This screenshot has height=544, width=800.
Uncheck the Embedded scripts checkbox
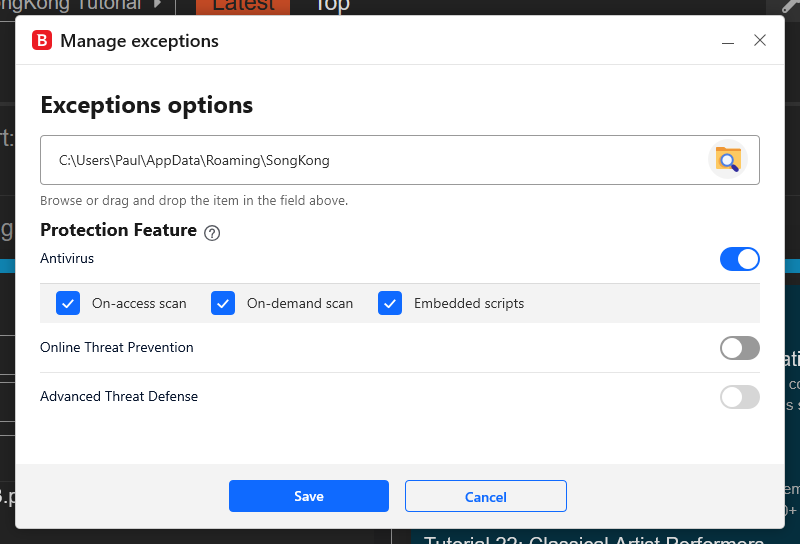[390, 303]
